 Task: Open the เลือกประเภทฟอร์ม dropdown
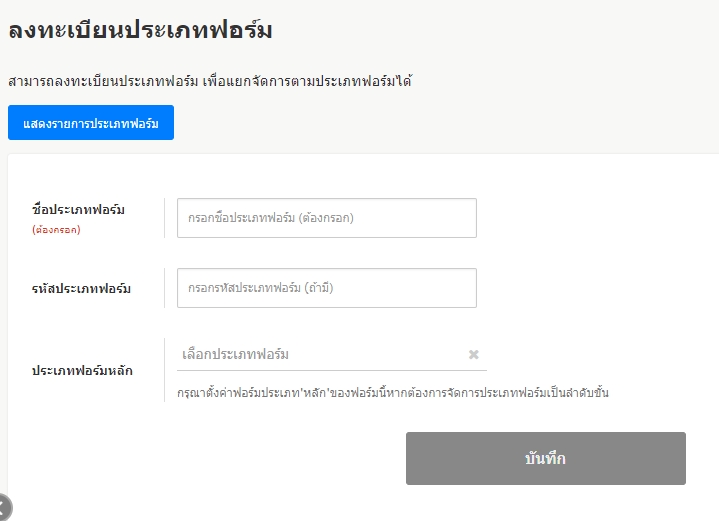pyautogui.click(x=320, y=354)
